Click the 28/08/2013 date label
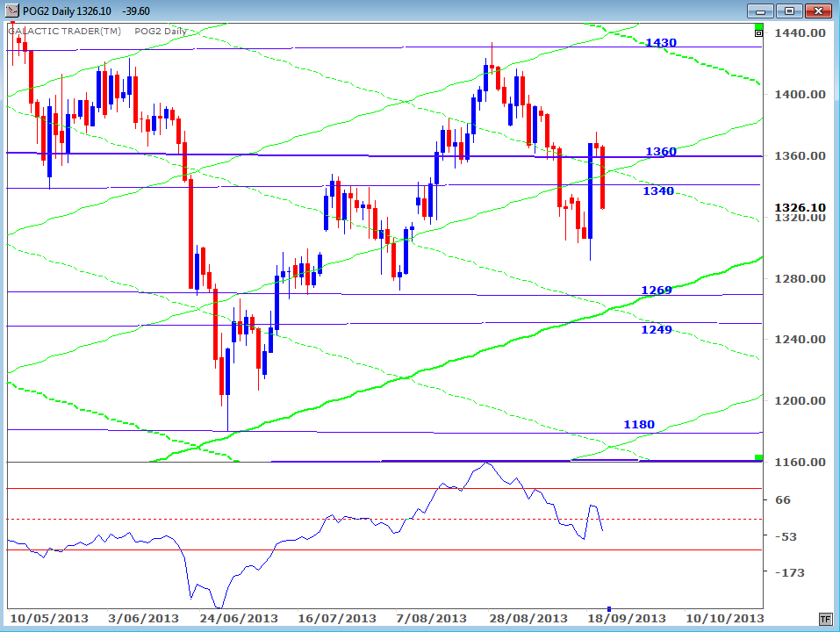840x632 pixels. [x=528, y=619]
